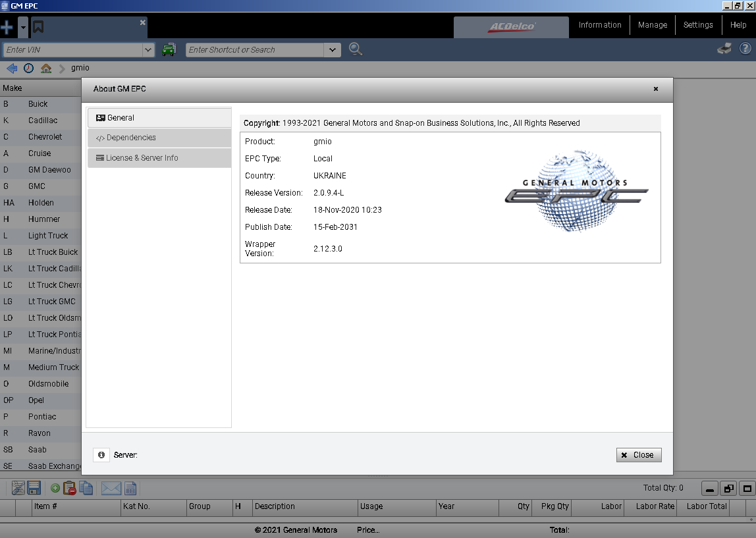Click the Make column header
This screenshot has width=756, height=538.
pos(41,88)
